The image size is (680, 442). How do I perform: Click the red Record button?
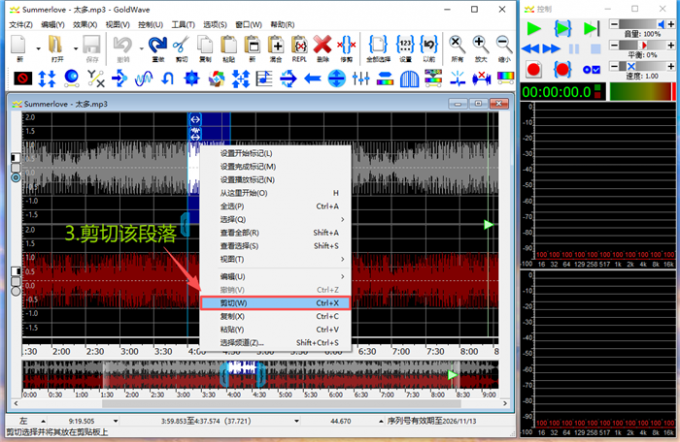[x=534, y=69]
